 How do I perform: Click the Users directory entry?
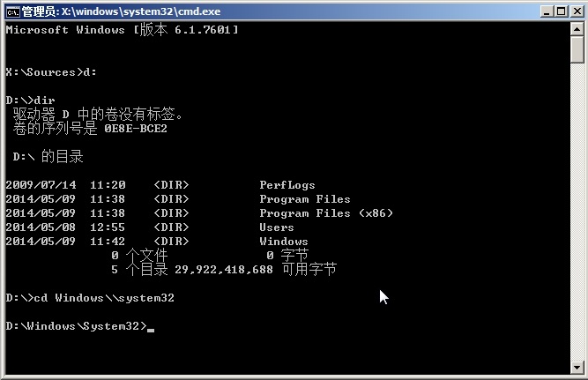pos(276,227)
